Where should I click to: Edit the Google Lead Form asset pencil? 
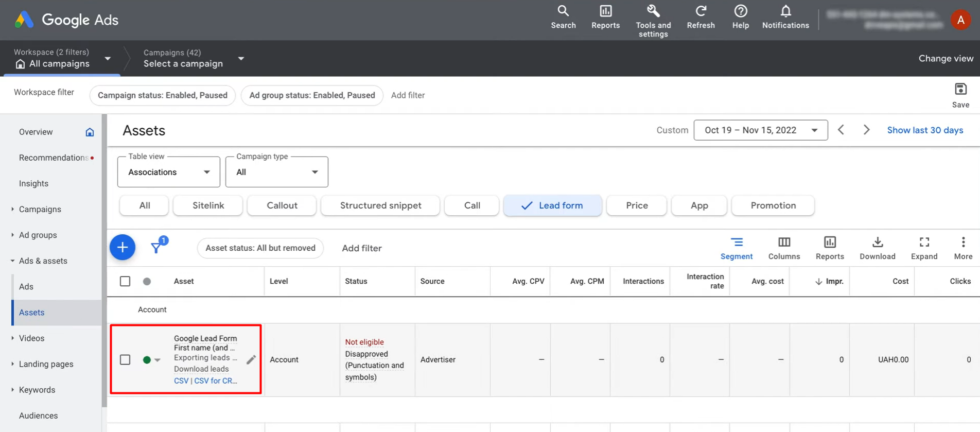point(251,360)
